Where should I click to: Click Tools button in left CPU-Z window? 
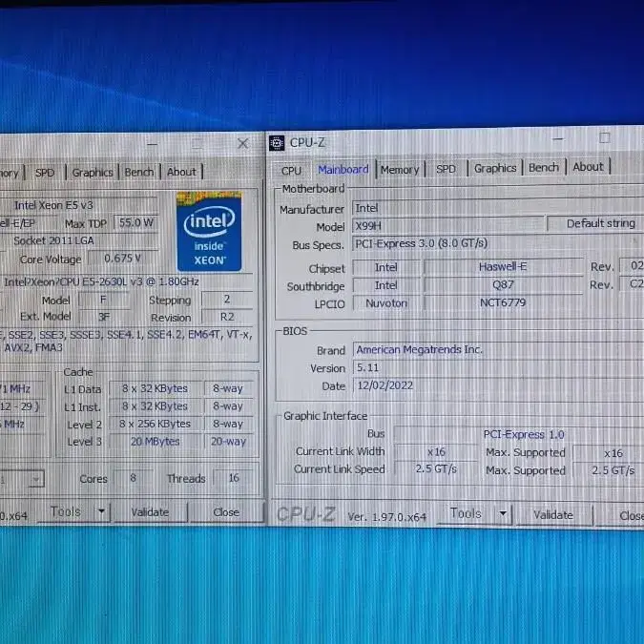coord(65,511)
